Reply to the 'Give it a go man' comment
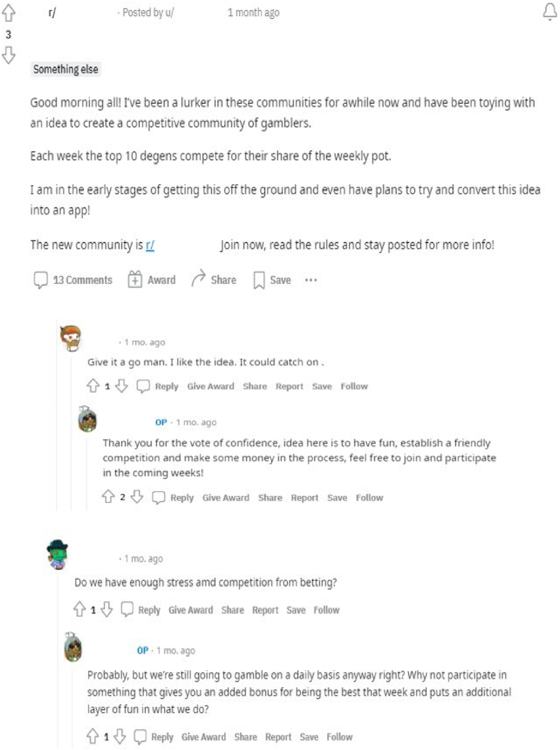 [x=158, y=386]
